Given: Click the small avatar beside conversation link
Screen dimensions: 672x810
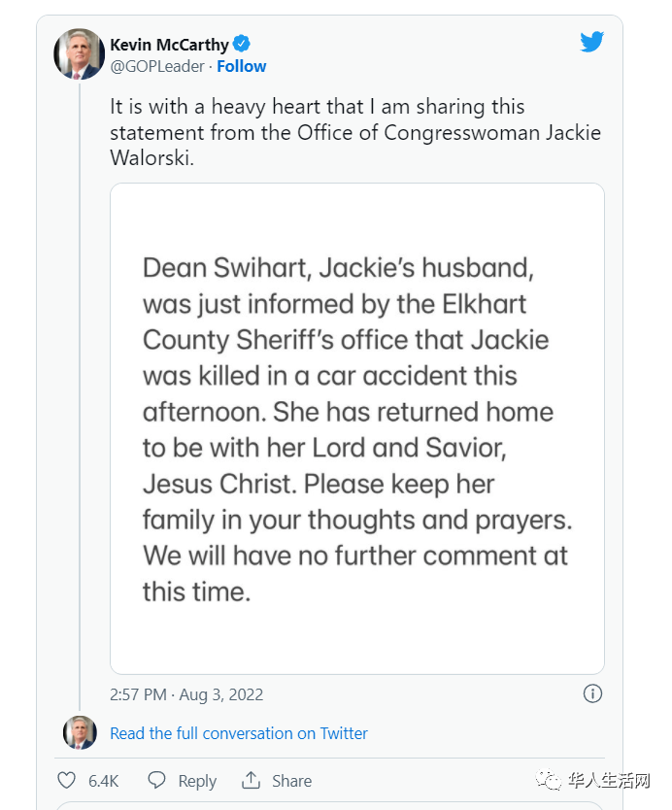Looking at the screenshot, I should [x=80, y=732].
